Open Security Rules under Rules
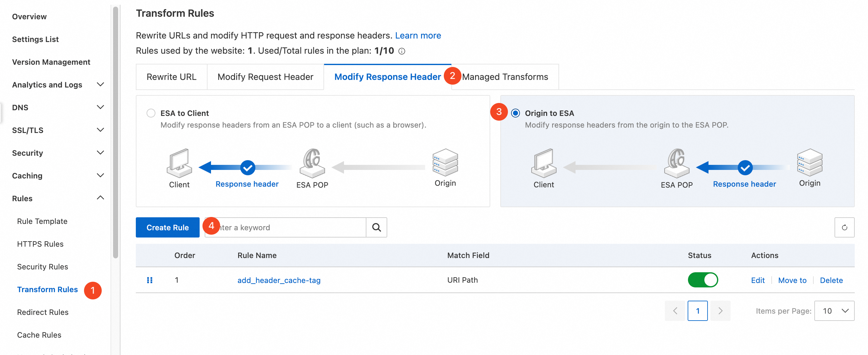 (x=42, y=267)
